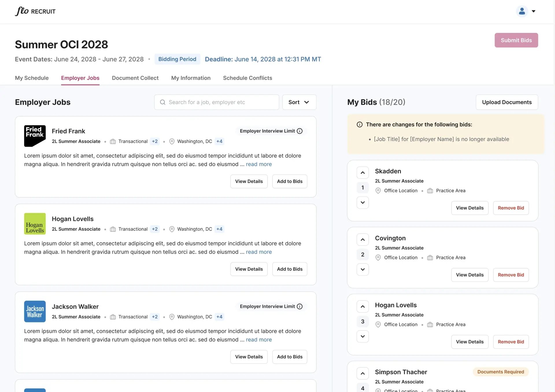
Task: Move Skadden bid down
Action: pyautogui.click(x=362, y=202)
